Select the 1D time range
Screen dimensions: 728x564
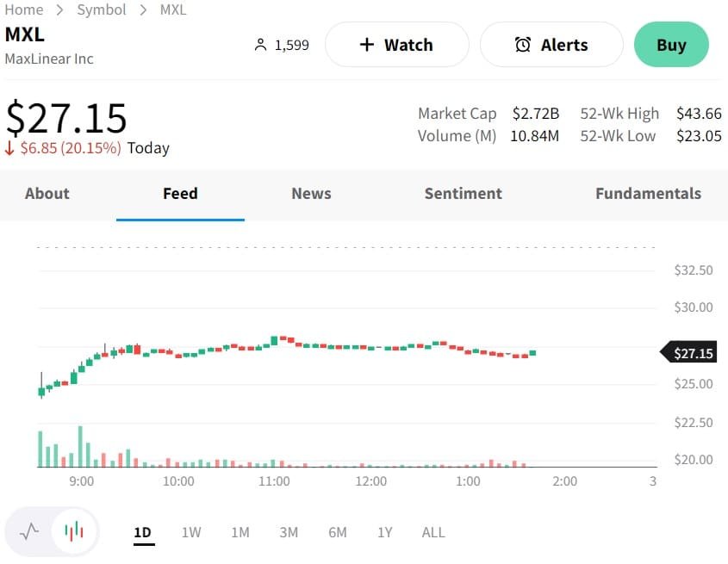(x=142, y=532)
